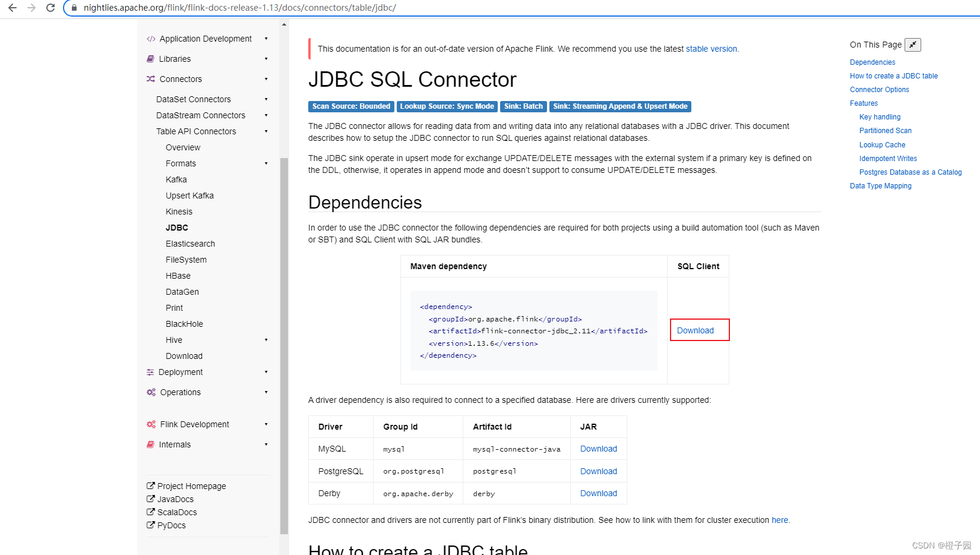Click the expand arrows icon on 'On This Page'
The height and width of the screenshot is (555, 980).
tap(913, 45)
